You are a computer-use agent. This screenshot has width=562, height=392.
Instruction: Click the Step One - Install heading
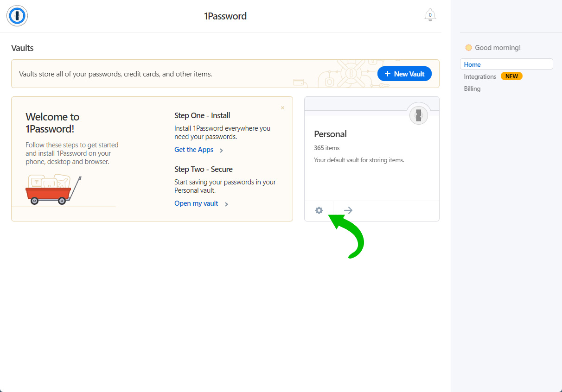[x=202, y=115]
